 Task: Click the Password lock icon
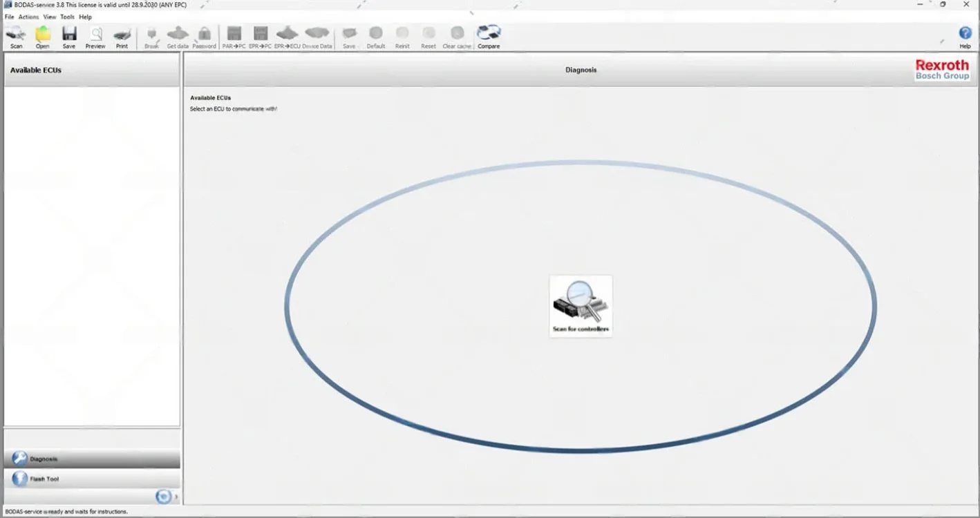[204, 36]
